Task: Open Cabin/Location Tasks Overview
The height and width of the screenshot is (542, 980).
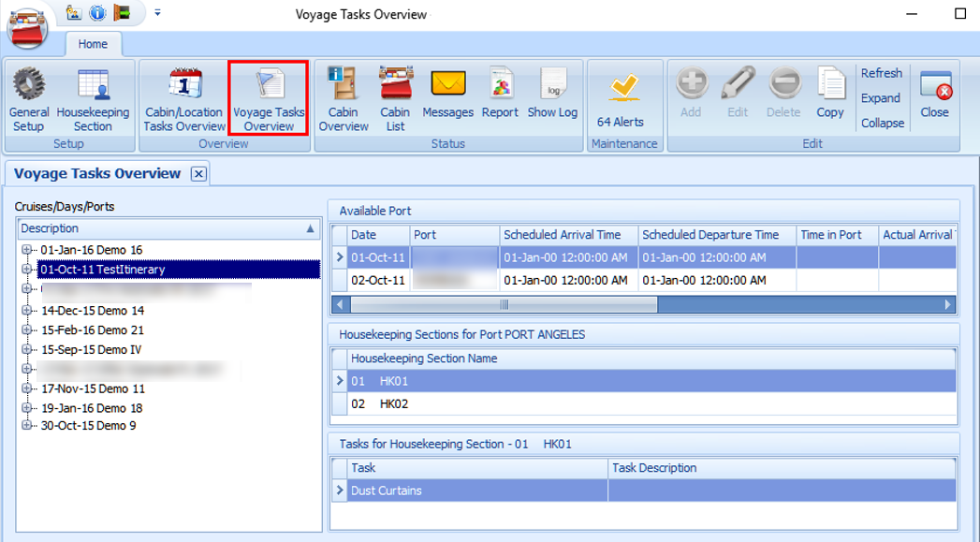Action: tap(184, 100)
